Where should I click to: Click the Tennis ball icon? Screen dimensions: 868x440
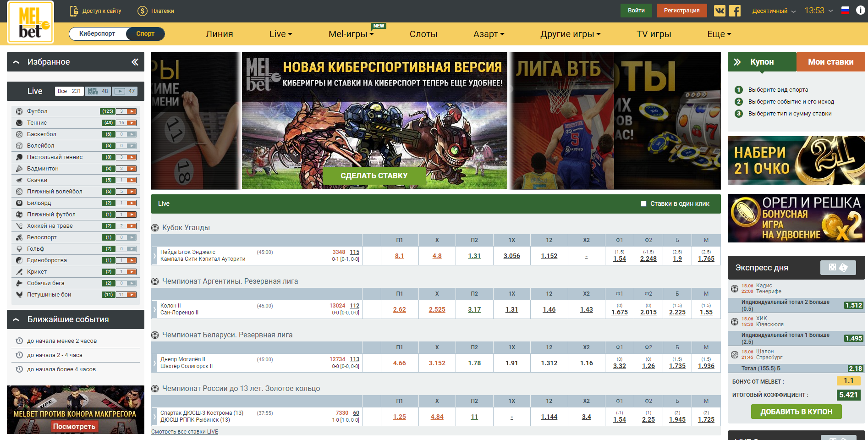[19, 123]
